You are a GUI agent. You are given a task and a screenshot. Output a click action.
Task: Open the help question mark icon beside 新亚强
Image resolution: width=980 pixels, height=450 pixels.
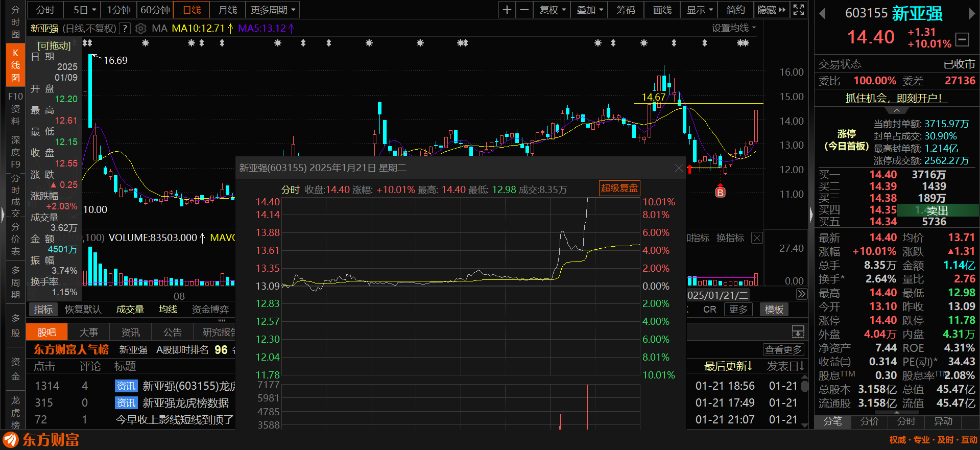coord(125,29)
